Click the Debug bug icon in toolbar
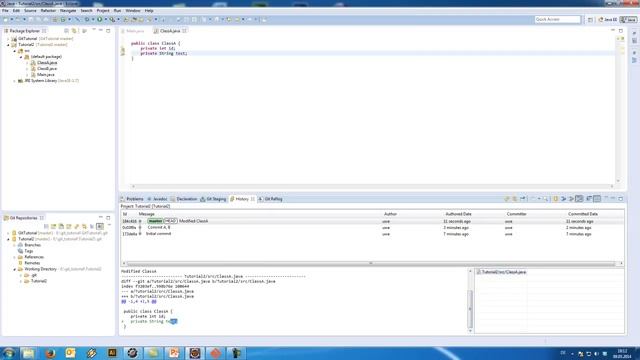 87,20
